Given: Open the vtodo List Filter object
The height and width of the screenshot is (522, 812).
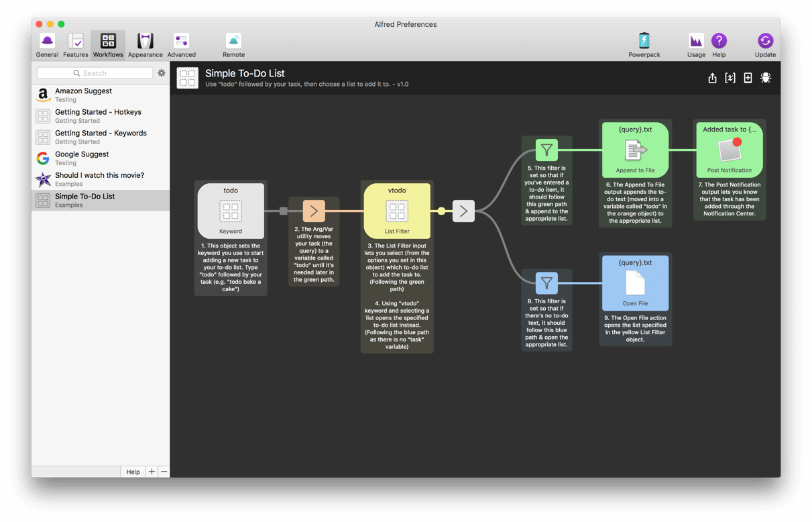Looking at the screenshot, I should coord(397,210).
